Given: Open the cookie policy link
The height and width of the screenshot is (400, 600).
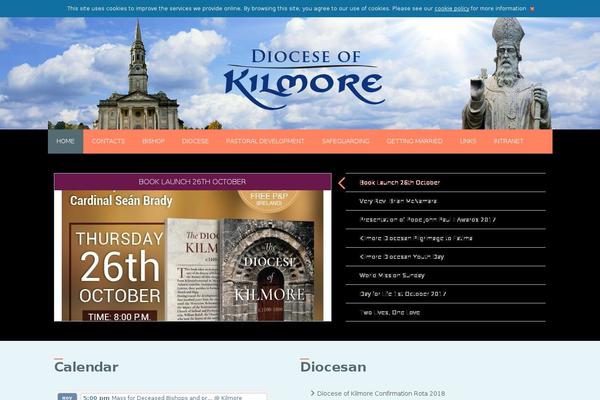Looking at the screenshot, I should click(452, 8).
